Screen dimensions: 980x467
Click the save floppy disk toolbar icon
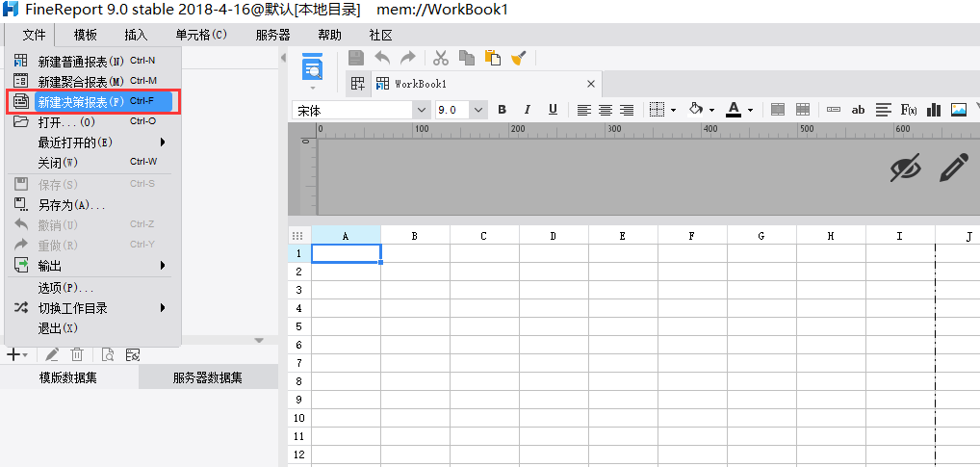[x=356, y=58]
